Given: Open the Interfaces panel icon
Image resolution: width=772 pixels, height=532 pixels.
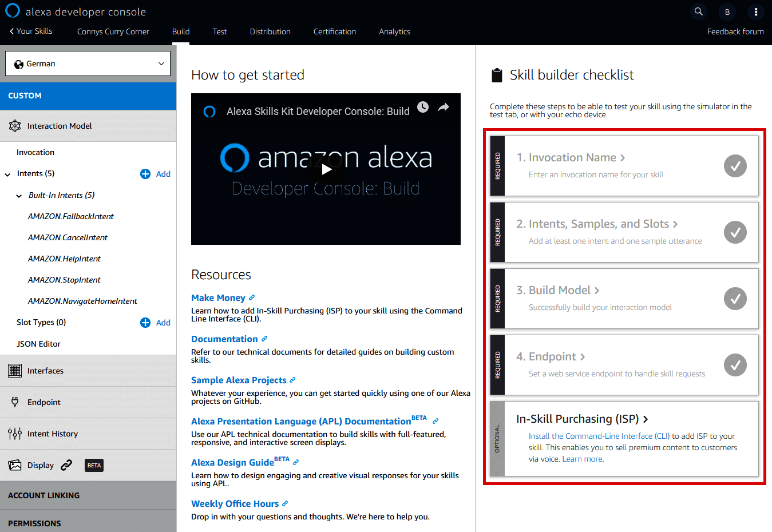Looking at the screenshot, I should click(14, 370).
